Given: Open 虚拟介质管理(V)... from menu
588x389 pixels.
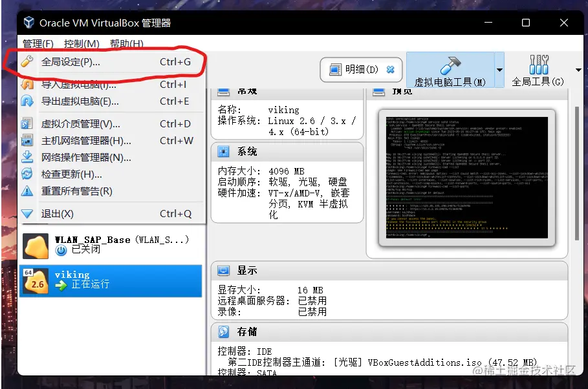Looking at the screenshot, I should 111,123.
